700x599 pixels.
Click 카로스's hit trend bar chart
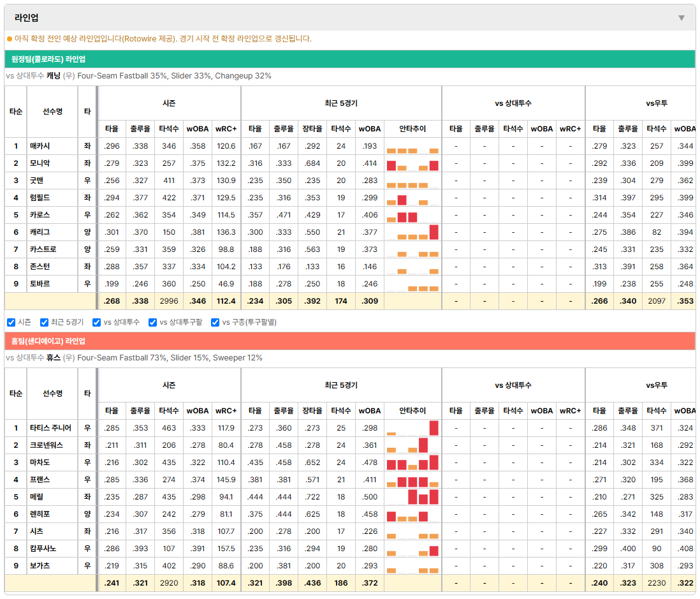point(412,216)
